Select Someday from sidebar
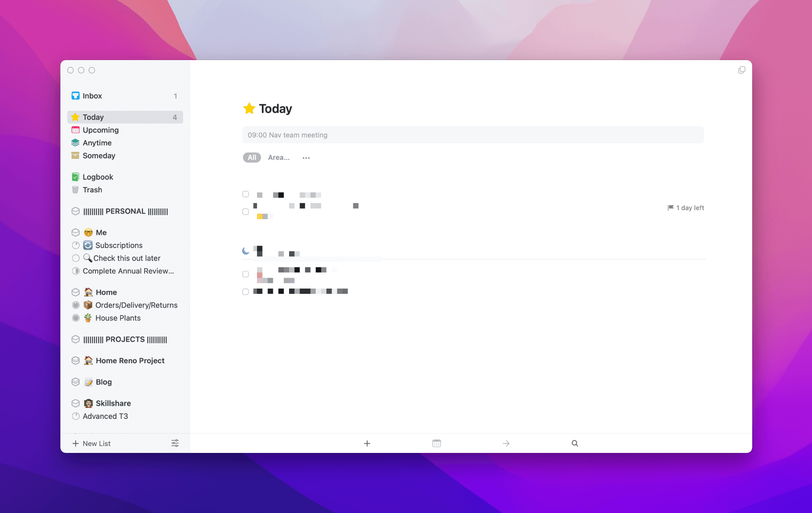 click(99, 155)
